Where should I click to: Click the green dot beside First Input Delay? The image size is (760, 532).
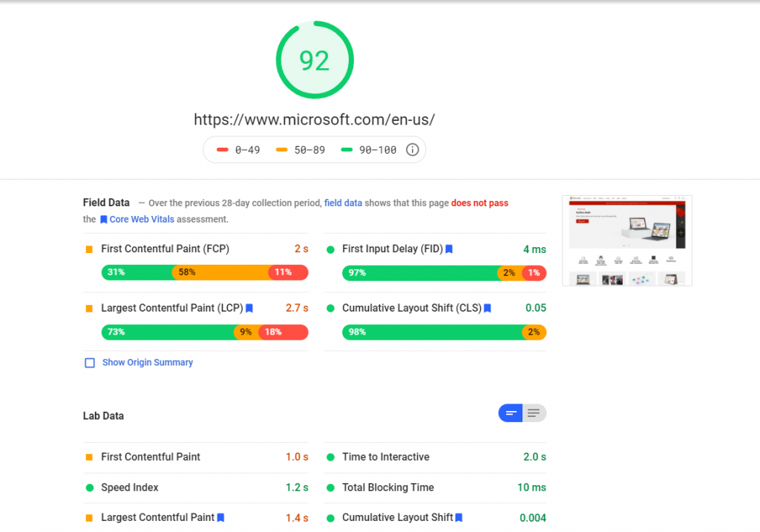pyautogui.click(x=330, y=249)
